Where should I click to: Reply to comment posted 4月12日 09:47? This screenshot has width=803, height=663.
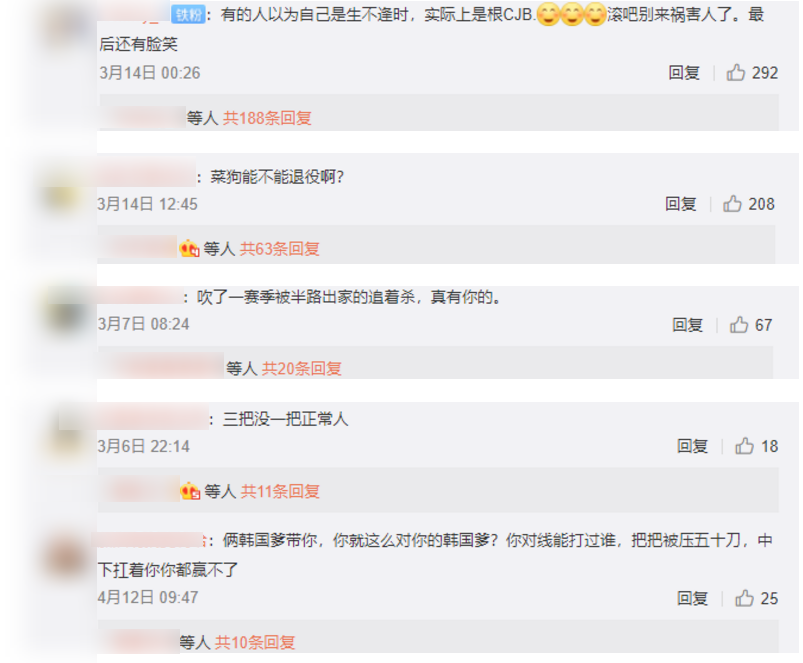tap(692, 598)
